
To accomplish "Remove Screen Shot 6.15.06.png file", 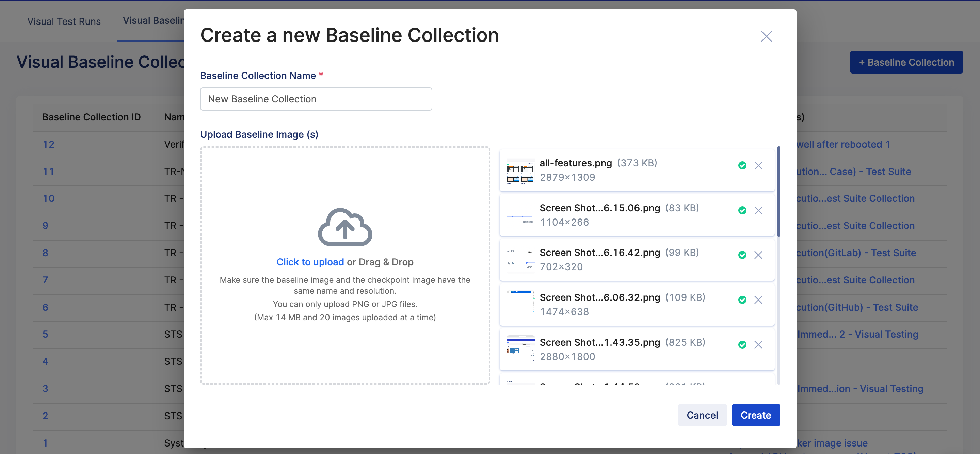I will coord(758,210).
